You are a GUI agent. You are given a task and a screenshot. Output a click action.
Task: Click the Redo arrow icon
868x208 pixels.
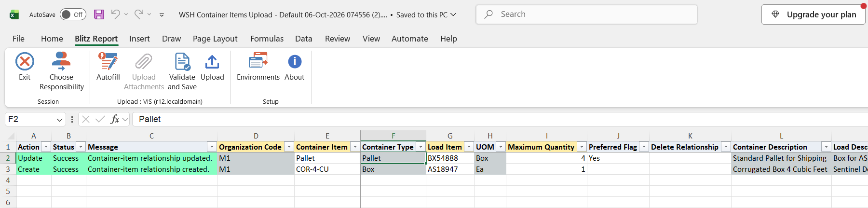[139, 14]
